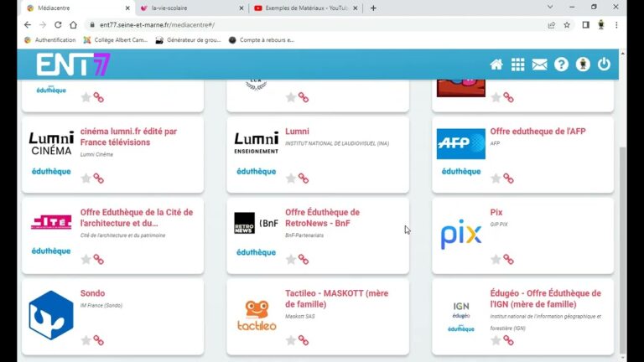The image size is (644, 362).
Task: Toggle favorite star on Pix card
Action: (x=496, y=260)
